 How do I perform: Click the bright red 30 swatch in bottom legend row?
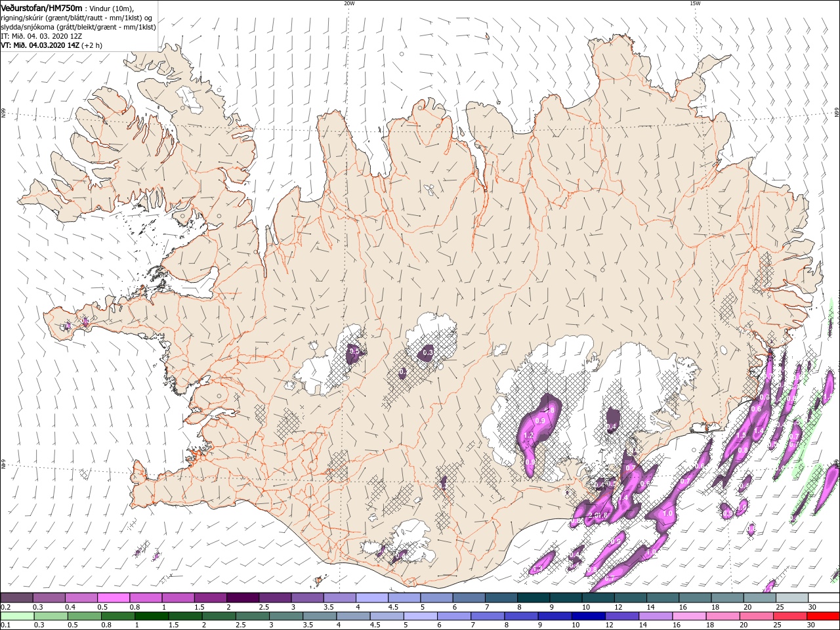click(823, 616)
